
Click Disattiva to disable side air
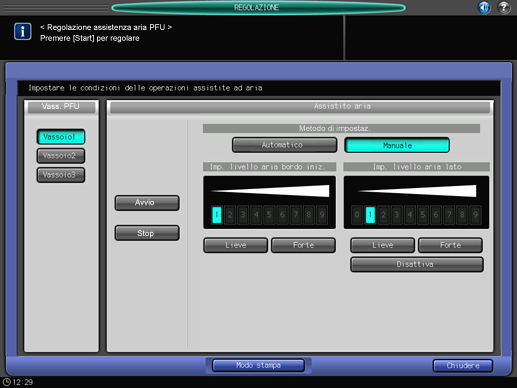click(417, 264)
